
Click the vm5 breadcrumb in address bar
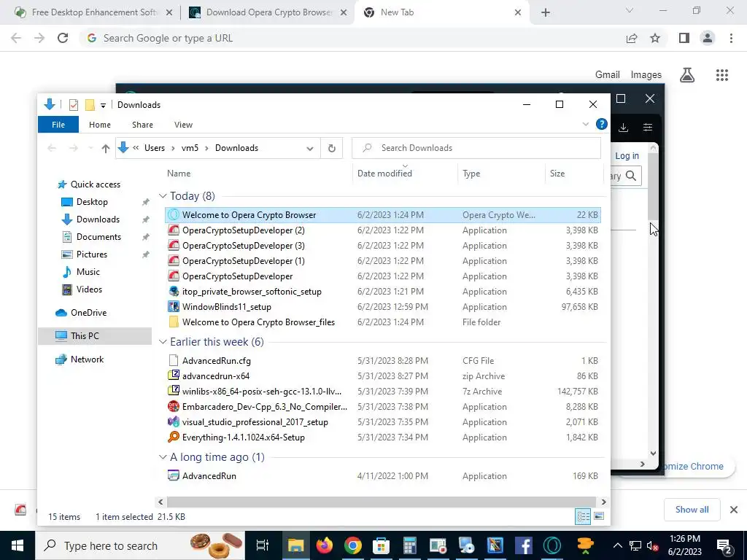point(190,148)
